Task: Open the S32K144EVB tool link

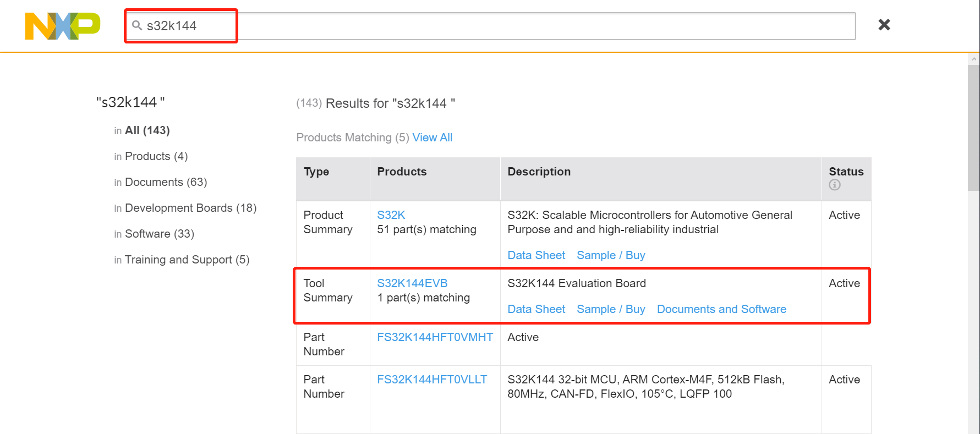Action: [x=412, y=283]
